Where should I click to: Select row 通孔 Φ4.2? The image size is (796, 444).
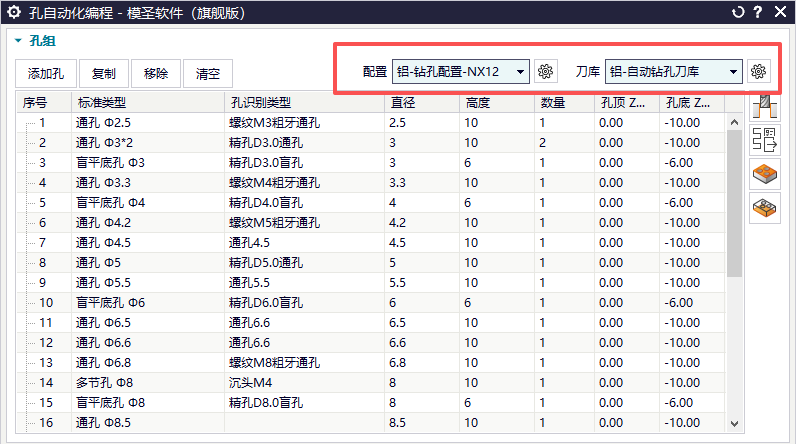pyautogui.click(x=371, y=223)
